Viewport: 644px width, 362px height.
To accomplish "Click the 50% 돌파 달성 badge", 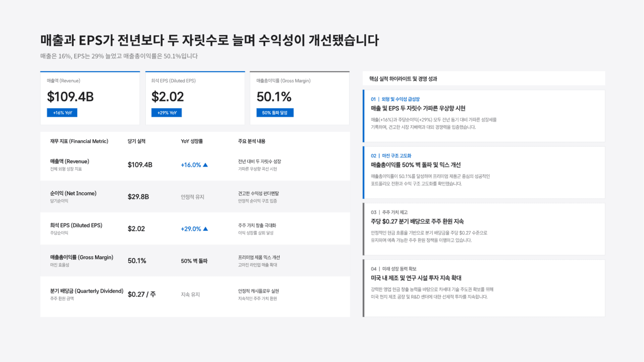I will point(275,113).
